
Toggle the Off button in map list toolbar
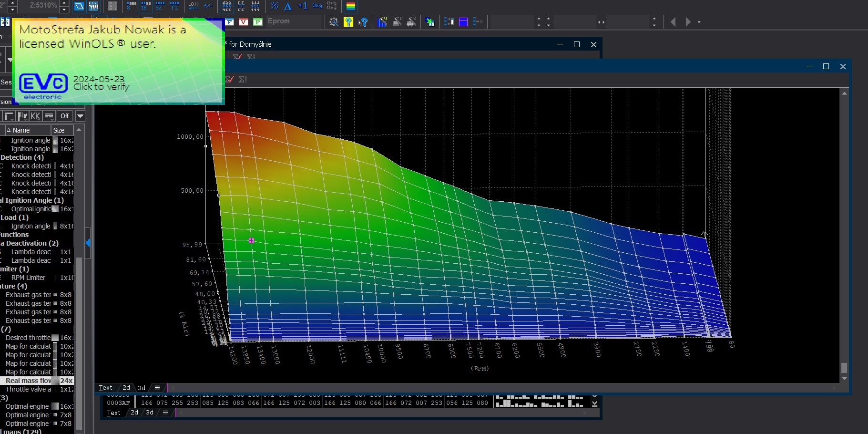point(64,116)
